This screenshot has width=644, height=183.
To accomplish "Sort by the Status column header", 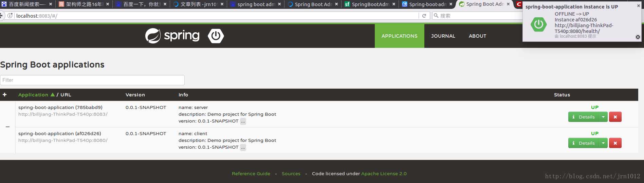I will pyautogui.click(x=562, y=95).
